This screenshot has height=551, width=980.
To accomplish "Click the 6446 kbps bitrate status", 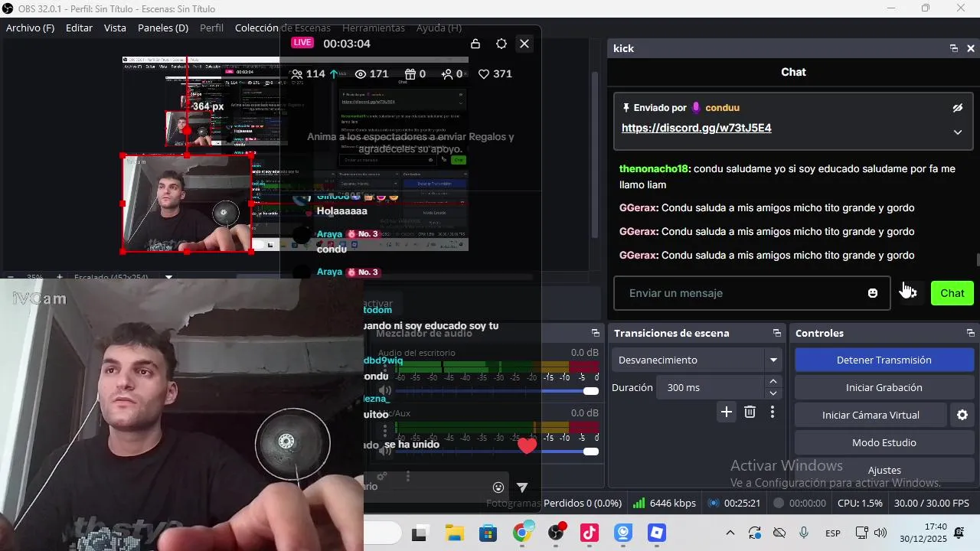I will click(x=664, y=504).
